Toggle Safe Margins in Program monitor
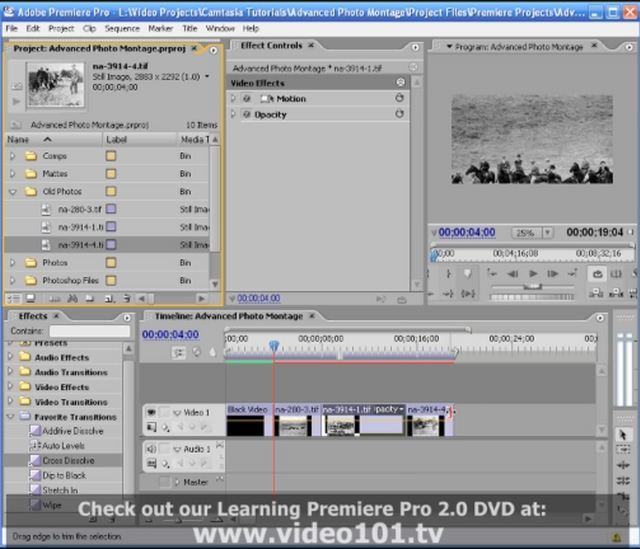The height and width of the screenshot is (549, 640). click(x=616, y=274)
